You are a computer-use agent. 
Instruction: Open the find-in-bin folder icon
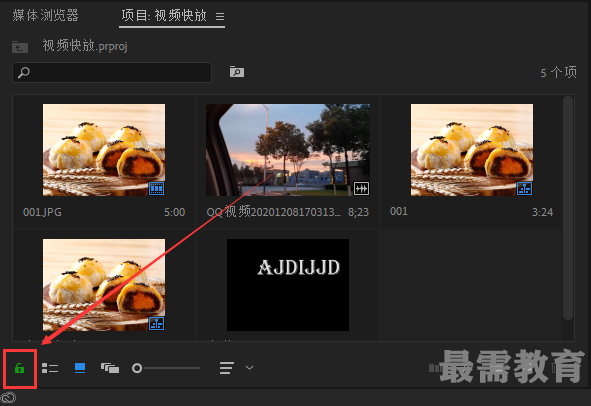pyautogui.click(x=237, y=72)
